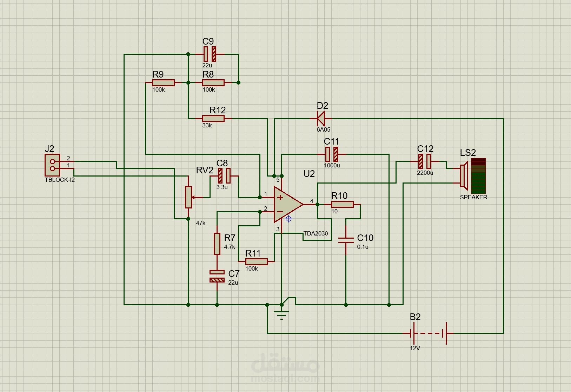This screenshot has width=571, height=392.
Task: Select capacitor C7 symbol
Action: pyautogui.click(x=217, y=276)
